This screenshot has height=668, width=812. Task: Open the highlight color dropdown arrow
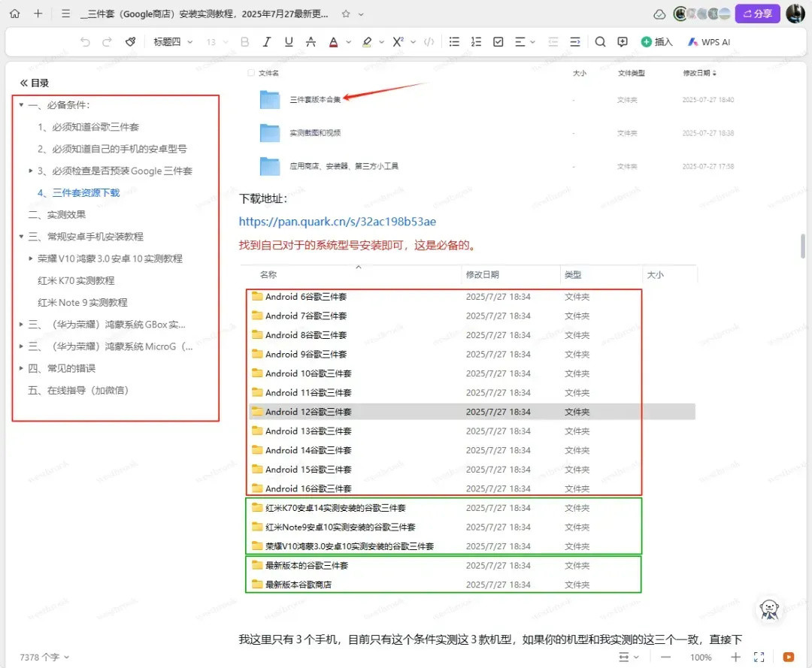pos(382,42)
